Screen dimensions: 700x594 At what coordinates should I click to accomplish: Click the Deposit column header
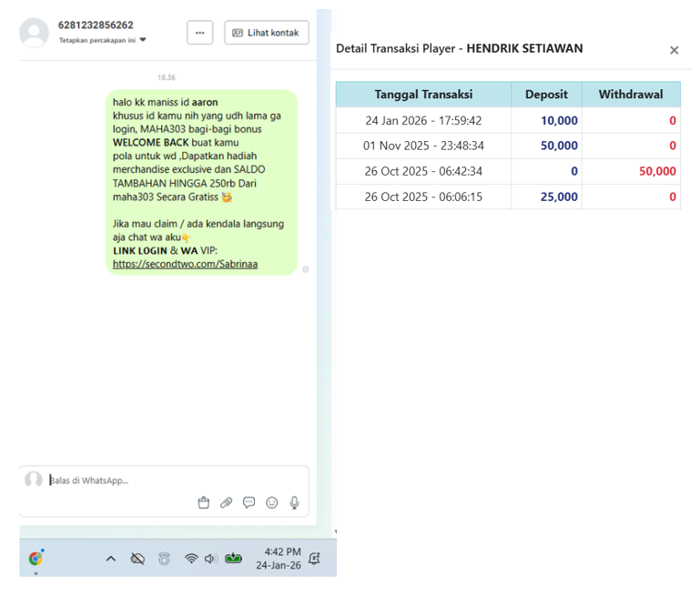click(546, 95)
